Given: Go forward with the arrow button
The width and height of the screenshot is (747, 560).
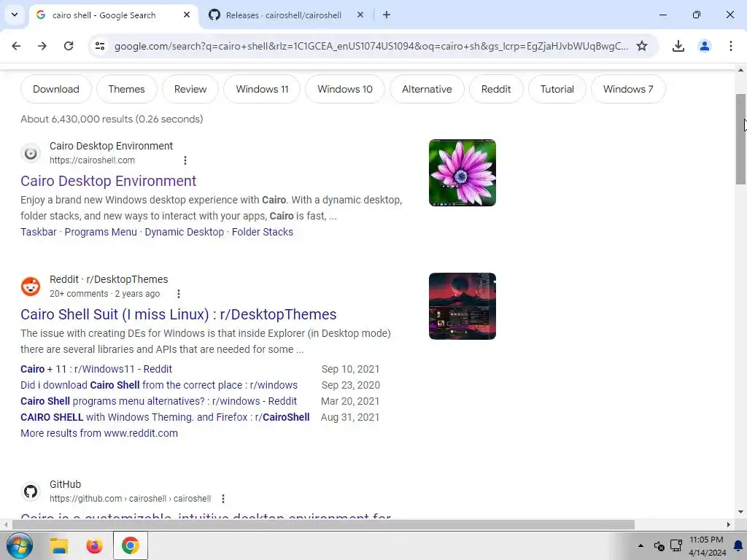Looking at the screenshot, I should [x=42, y=46].
